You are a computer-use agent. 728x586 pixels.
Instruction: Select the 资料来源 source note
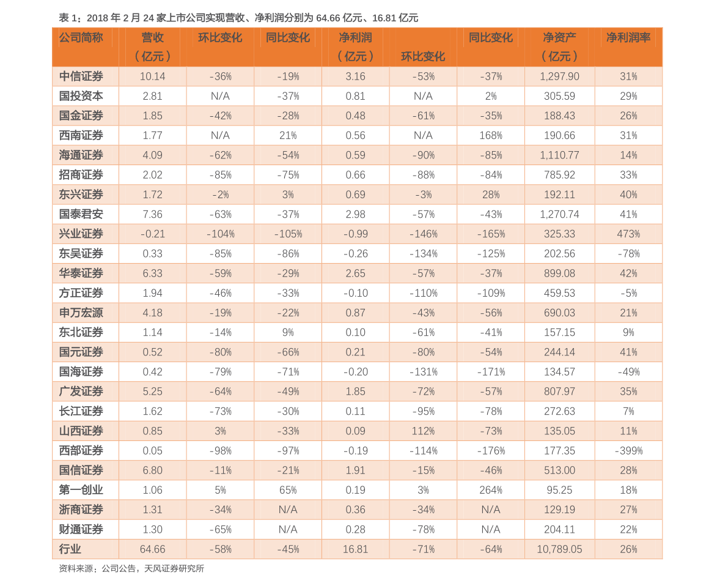coord(131,569)
